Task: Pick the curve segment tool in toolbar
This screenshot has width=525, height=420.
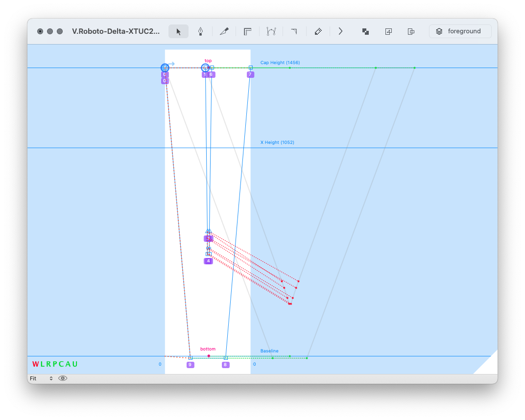Action: click(x=271, y=31)
